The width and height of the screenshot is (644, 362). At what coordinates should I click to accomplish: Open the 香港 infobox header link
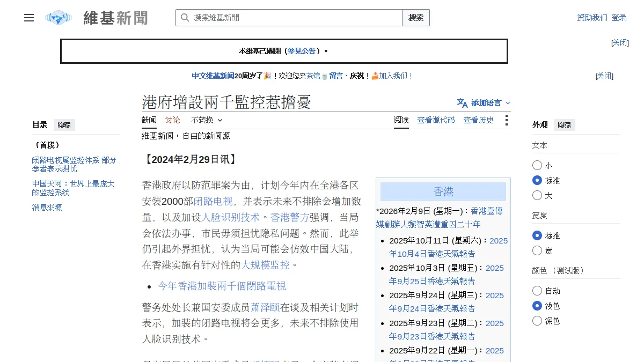(443, 191)
